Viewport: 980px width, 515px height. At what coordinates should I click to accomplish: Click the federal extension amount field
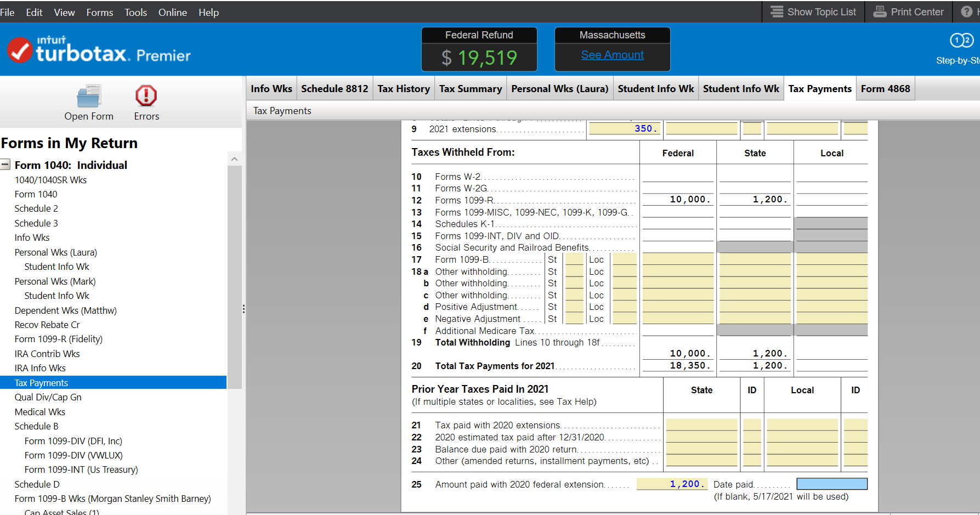point(671,484)
